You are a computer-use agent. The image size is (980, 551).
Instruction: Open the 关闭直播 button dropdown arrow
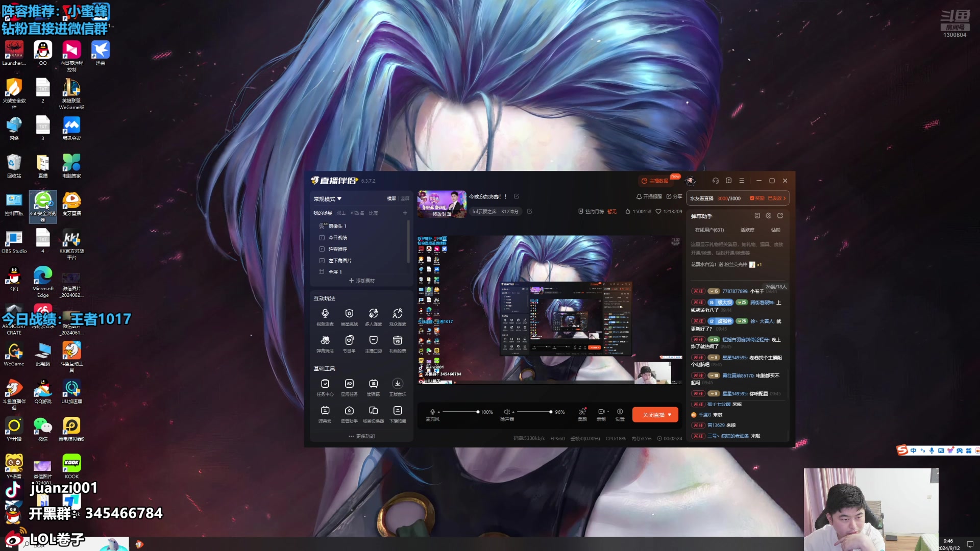coord(670,415)
